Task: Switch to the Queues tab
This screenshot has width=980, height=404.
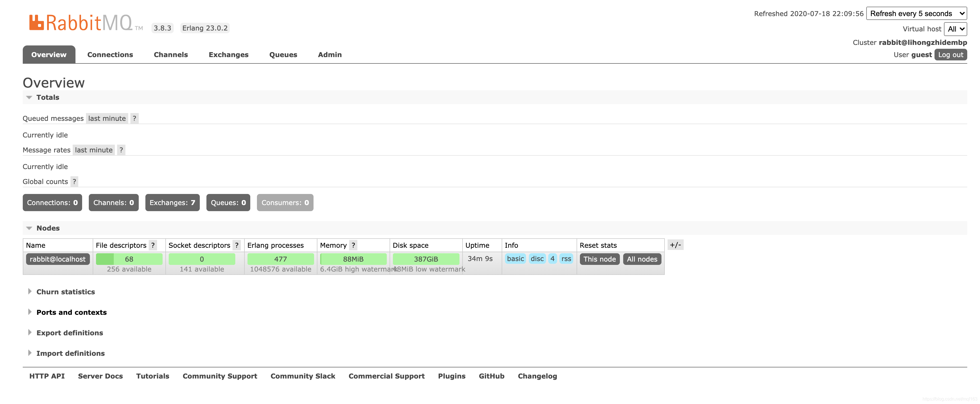Action: tap(283, 55)
